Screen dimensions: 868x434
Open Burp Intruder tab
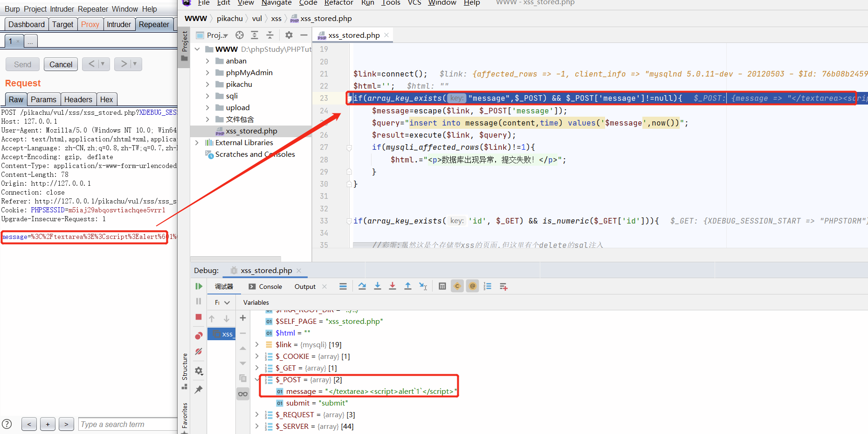(119, 24)
